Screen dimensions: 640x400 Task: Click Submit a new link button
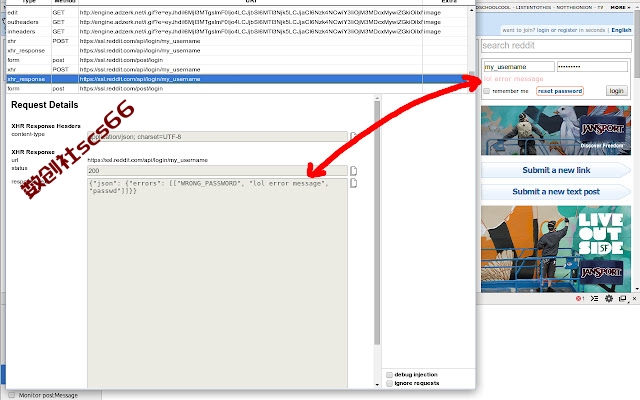pyautogui.click(x=556, y=170)
